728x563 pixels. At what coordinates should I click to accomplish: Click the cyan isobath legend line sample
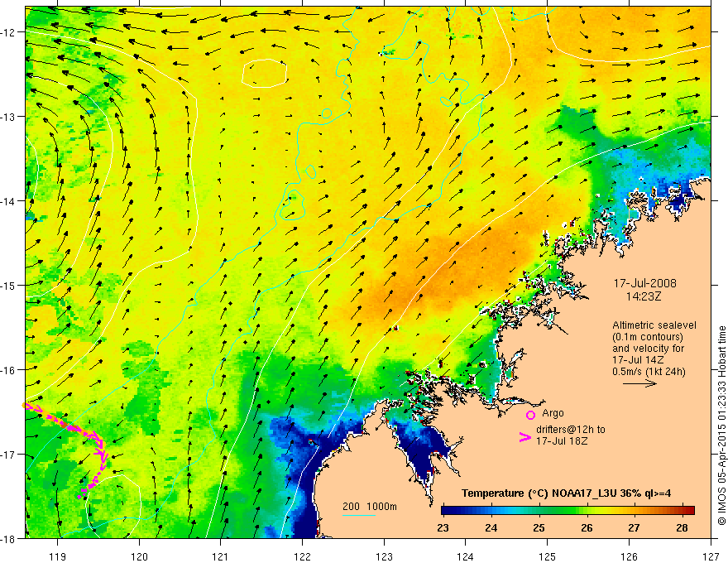click(359, 515)
